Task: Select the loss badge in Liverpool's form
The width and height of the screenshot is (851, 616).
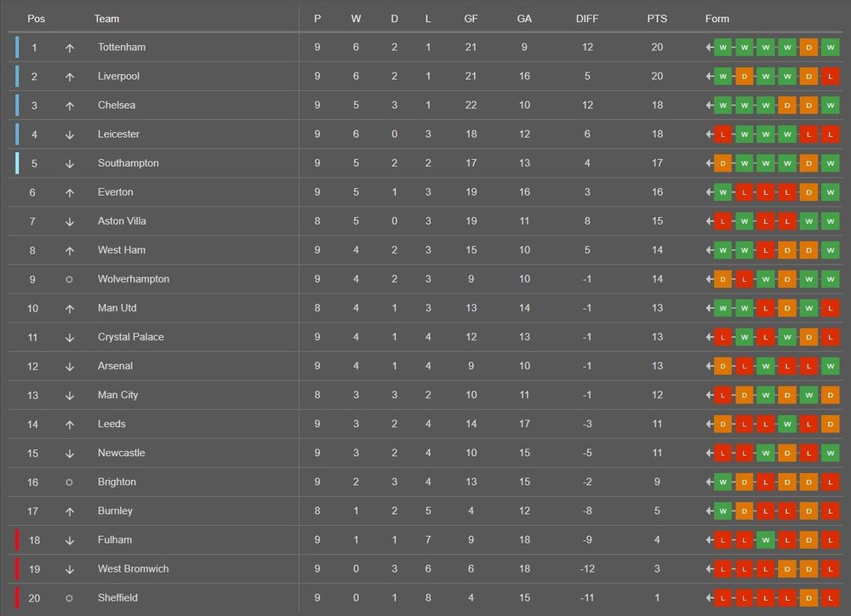Action: [x=831, y=77]
